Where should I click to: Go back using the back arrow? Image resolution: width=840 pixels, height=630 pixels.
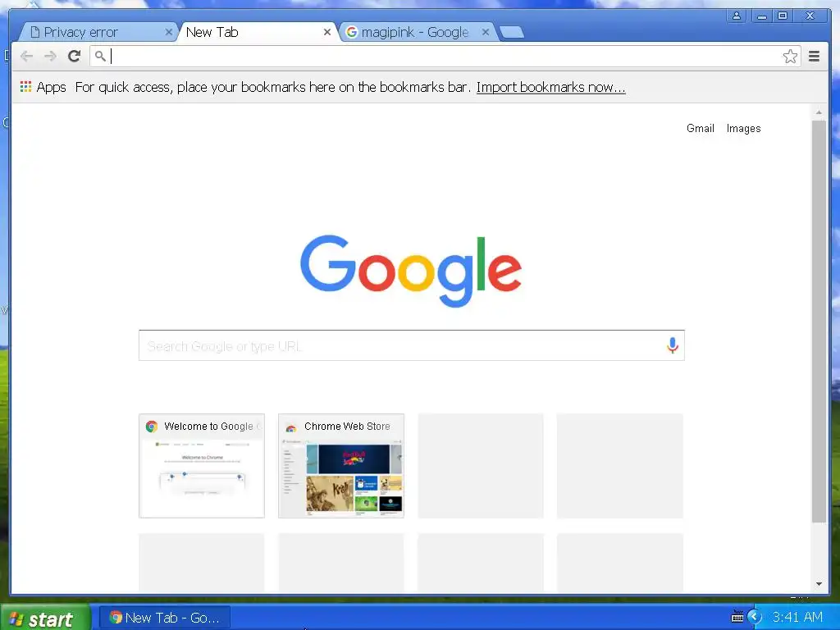(26, 56)
